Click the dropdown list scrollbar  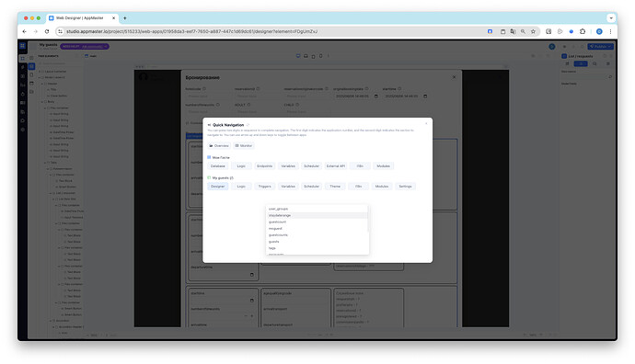pyautogui.click(x=368, y=219)
